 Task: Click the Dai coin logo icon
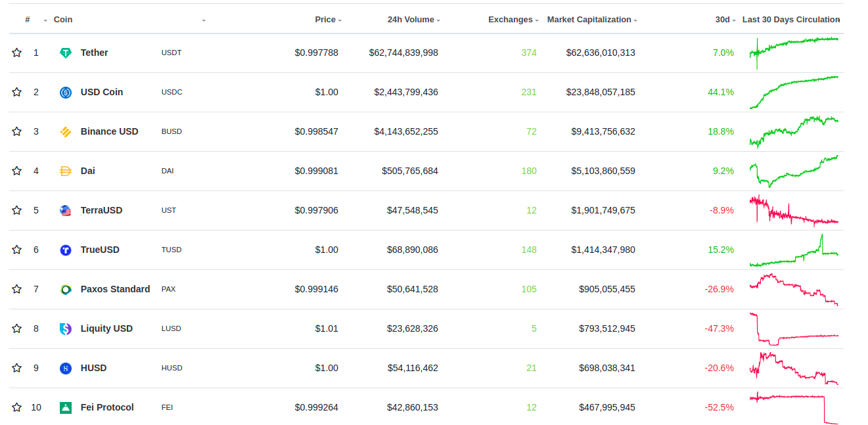pyautogui.click(x=66, y=171)
